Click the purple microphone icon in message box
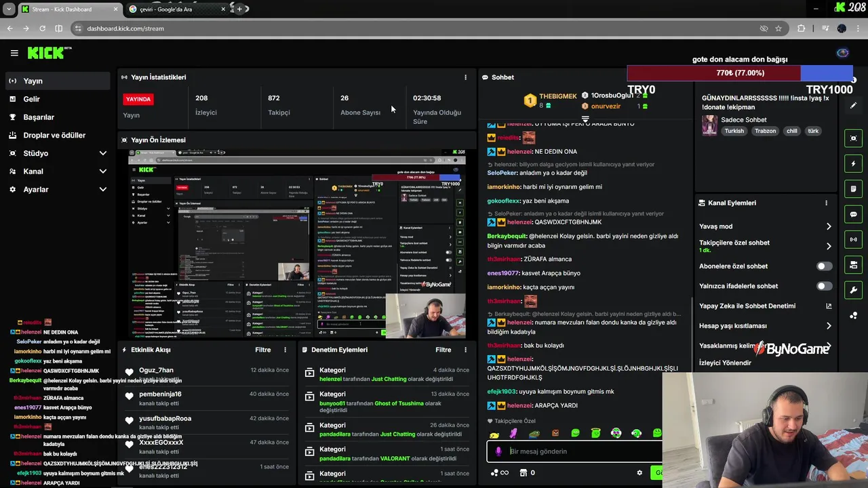Screen dimensions: 868x488 498,451
